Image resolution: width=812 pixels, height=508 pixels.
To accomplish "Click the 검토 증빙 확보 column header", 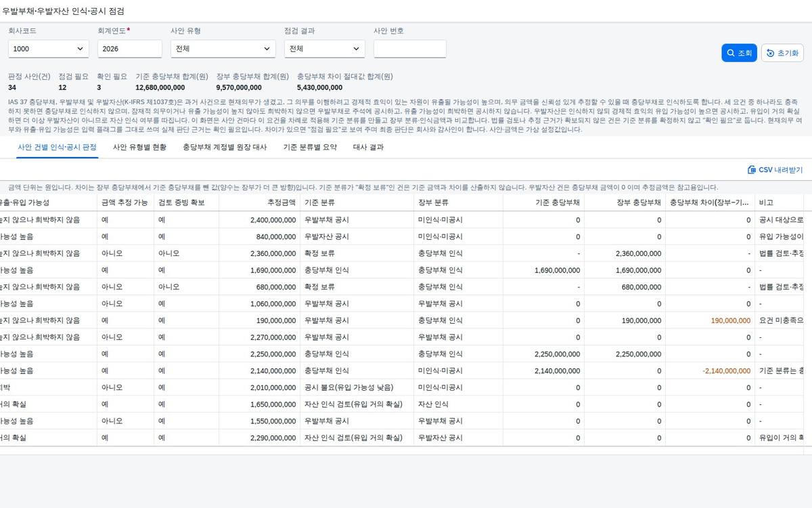I will (186, 203).
